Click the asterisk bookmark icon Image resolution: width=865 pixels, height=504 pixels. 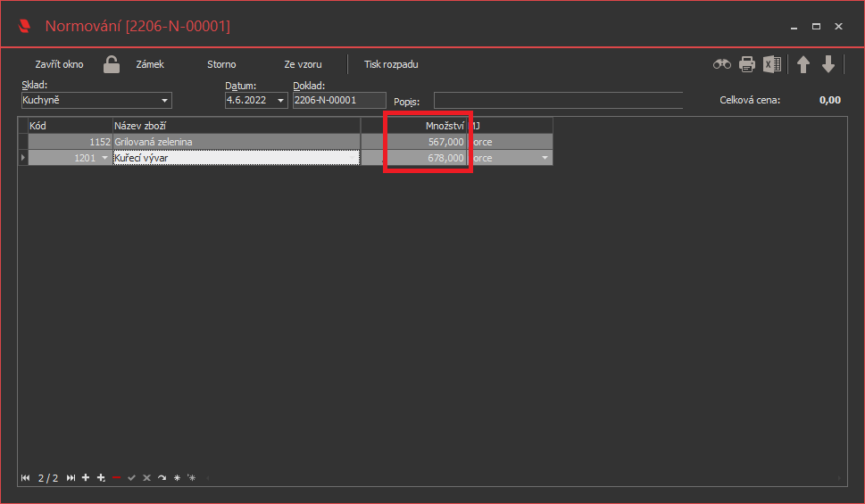(x=177, y=477)
